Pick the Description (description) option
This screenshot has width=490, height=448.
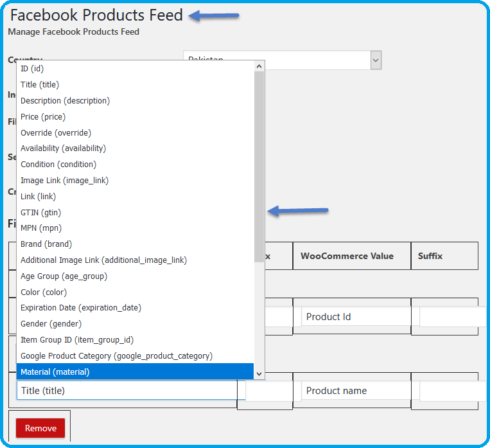point(135,101)
